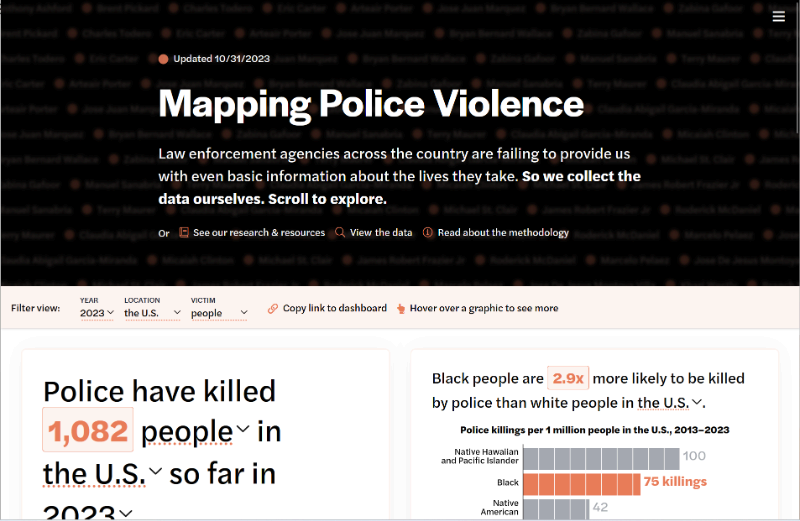Viewport: 800px width, 521px height.
Task: Open 'Read about the methodology' link
Action: pos(503,233)
